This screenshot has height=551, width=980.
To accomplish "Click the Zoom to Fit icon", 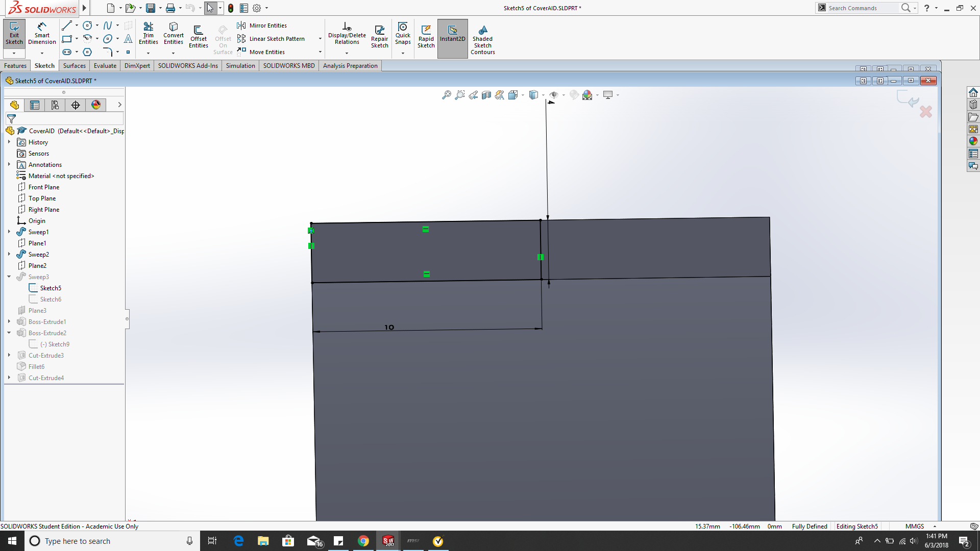I will [x=447, y=95].
